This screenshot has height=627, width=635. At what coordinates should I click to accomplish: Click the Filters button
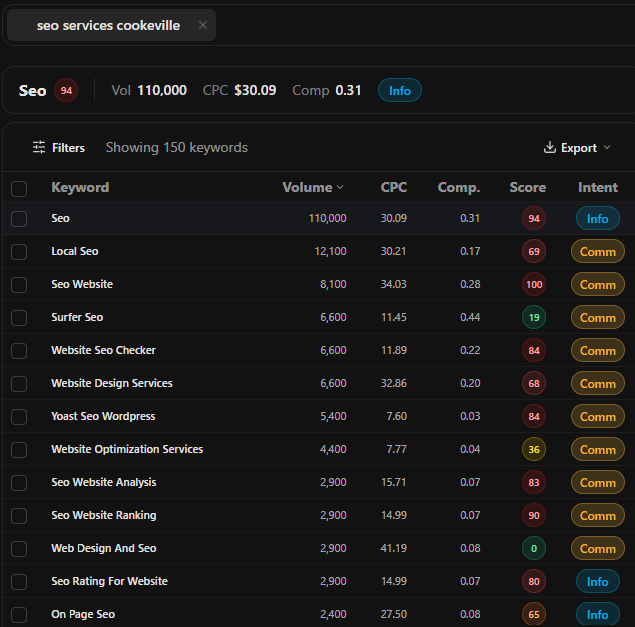click(x=59, y=147)
